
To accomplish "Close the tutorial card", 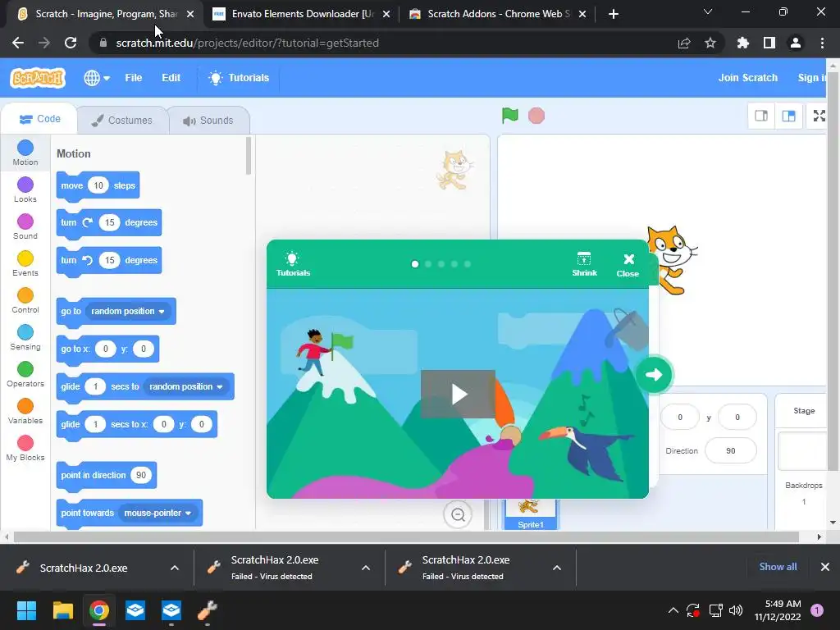I will pyautogui.click(x=628, y=265).
